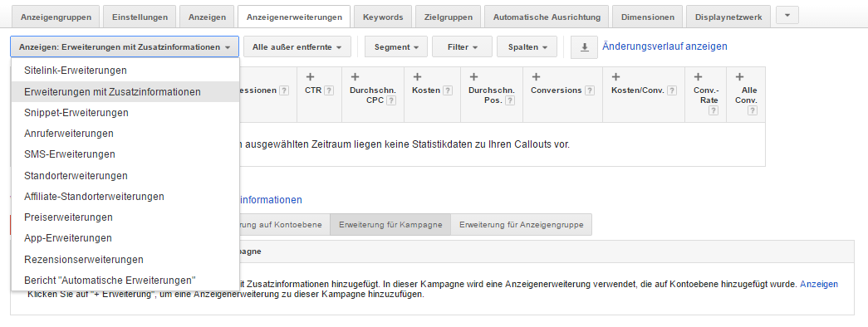Viewport: 868px width, 327px height.
Task: Select the Erweiterung auf Kontoebene button
Action: (285, 225)
